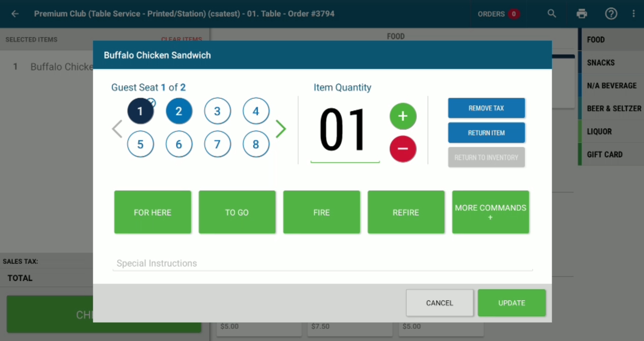Click CLEAR ITEMS link behind dialog
The width and height of the screenshot is (644, 341).
click(x=181, y=39)
